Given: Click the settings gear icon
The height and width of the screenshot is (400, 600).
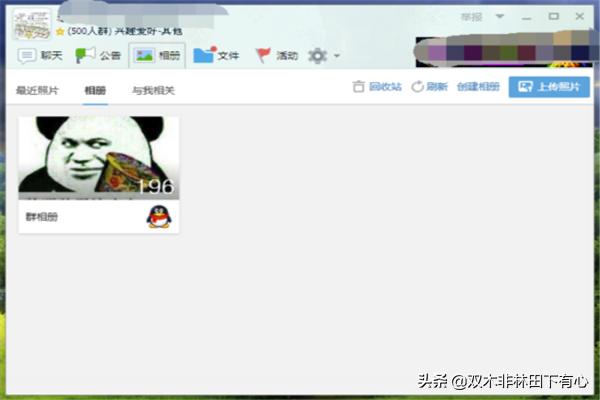Looking at the screenshot, I should [x=317, y=56].
